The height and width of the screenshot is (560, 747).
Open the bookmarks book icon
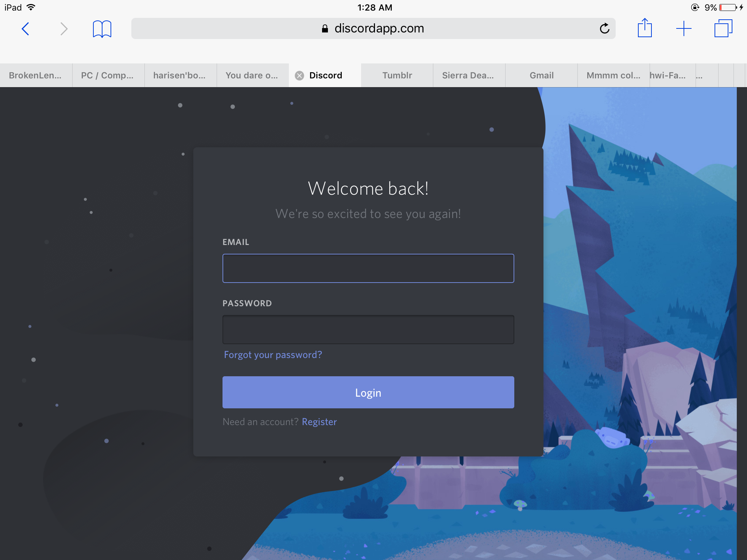[102, 29]
